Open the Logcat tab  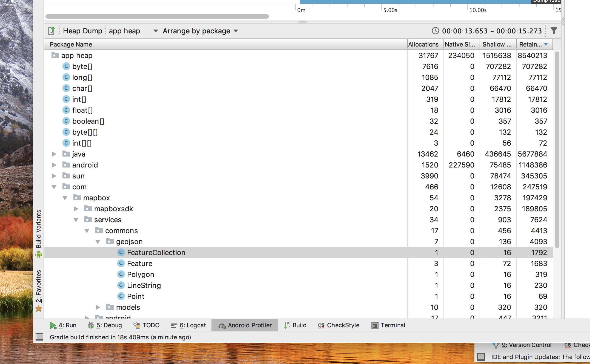point(188,325)
